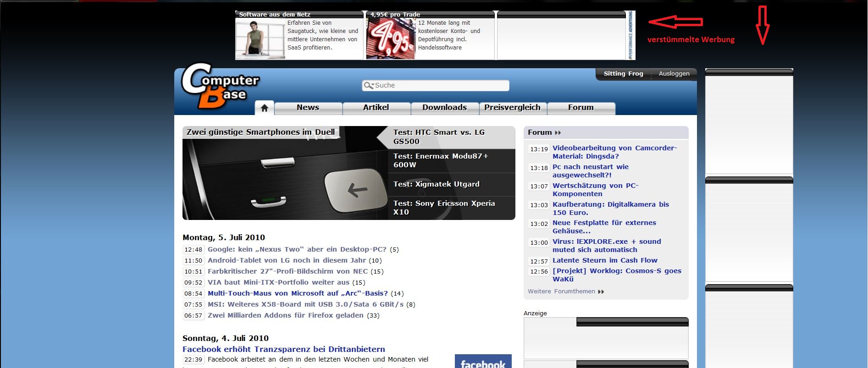Click the 13:19 forum timestamp
This screenshot has width=868, height=368.
point(539,149)
